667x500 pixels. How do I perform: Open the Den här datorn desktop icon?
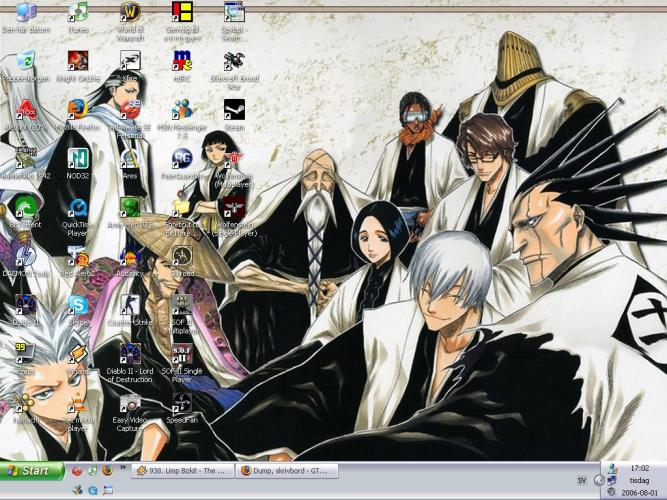[26, 18]
